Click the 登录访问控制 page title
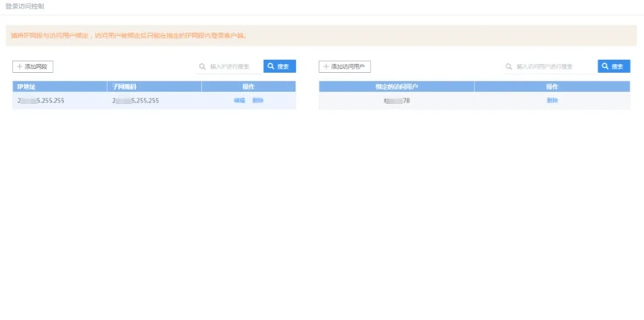The image size is (644, 320). 25,6
